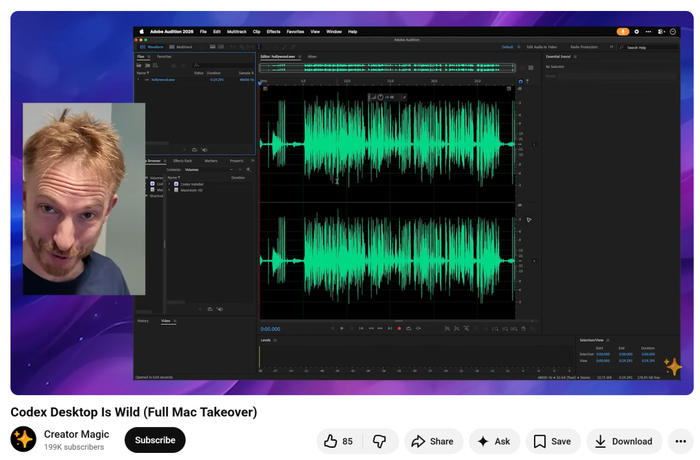Click the waveform overview navigator bar
Screen dimensions: 700x460
387,68
